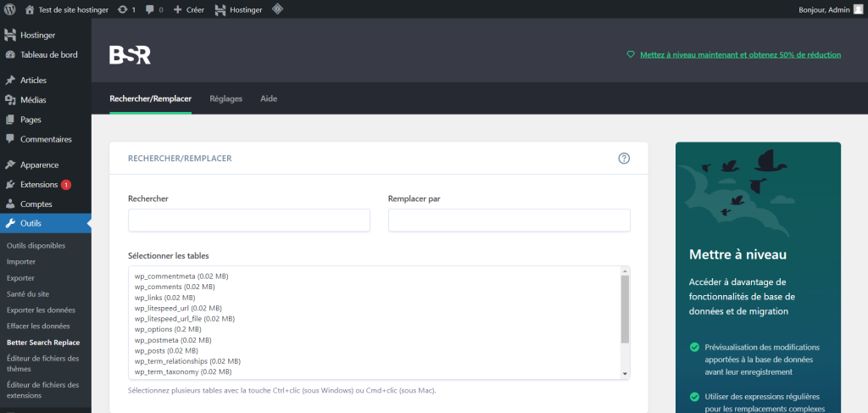
Task: Click the WordPress logo in admin bar
Action: (x=10, y=9)
